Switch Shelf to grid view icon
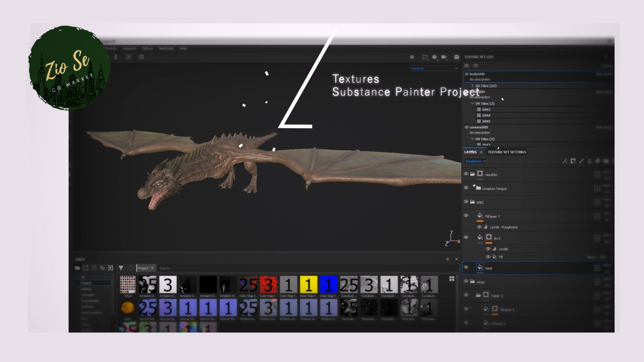Screen dimensions: 644x362 (x=452, y=279)
